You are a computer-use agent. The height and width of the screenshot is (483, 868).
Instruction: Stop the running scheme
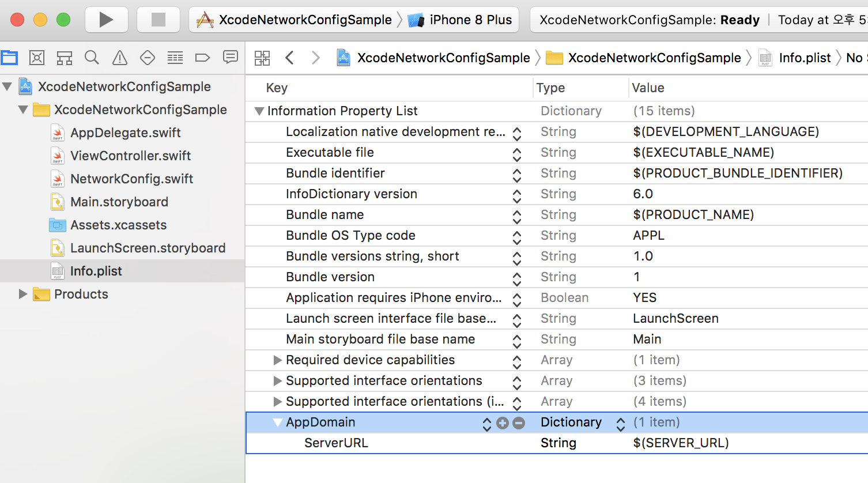coord(158,20)
